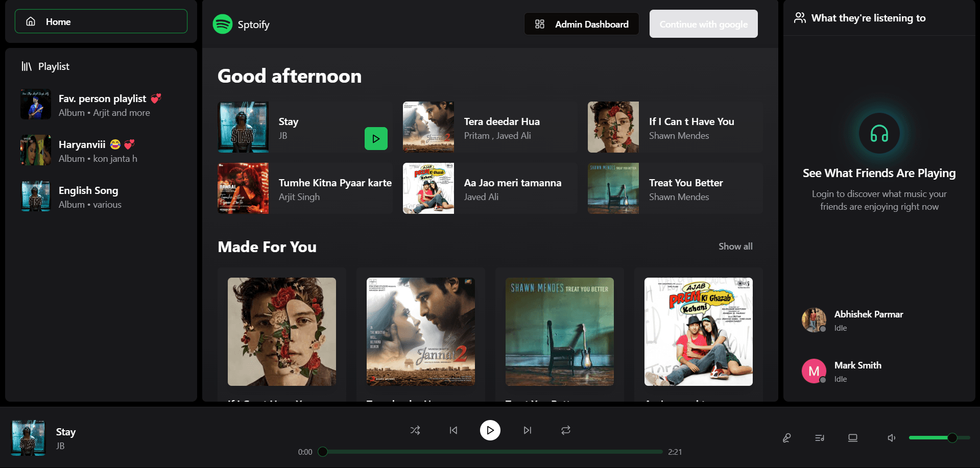Enable repeat mode
This screenshot has height=468, width=980.
pos(565,430)
